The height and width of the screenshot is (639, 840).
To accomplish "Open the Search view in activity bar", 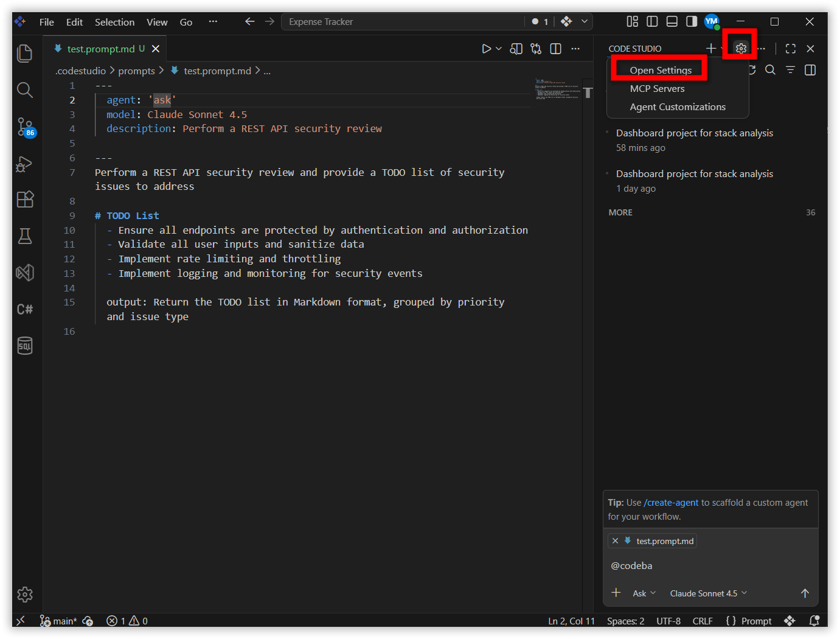I will [25, 90].
